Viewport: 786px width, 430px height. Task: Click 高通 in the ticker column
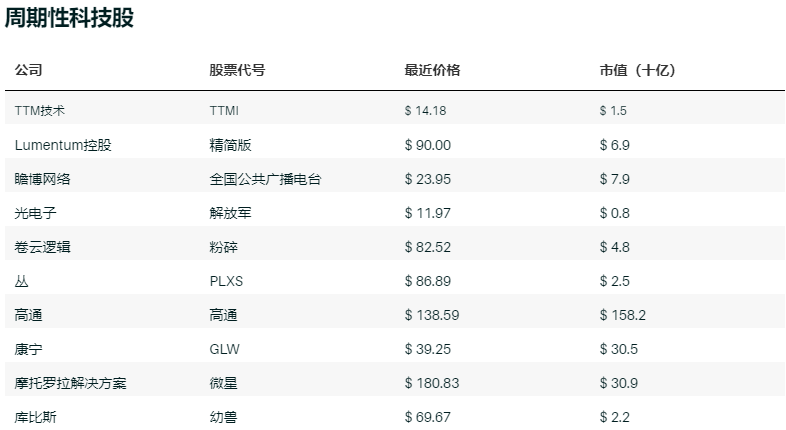[224, 316]
